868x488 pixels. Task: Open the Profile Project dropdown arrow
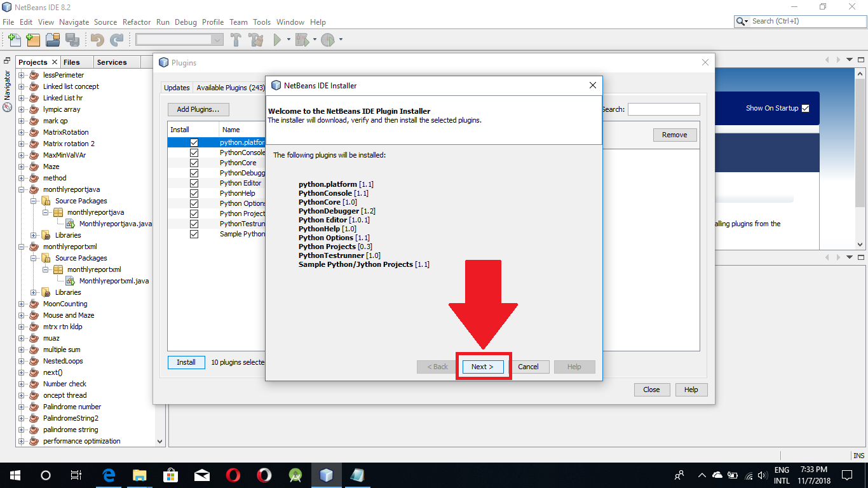point(341,40)
